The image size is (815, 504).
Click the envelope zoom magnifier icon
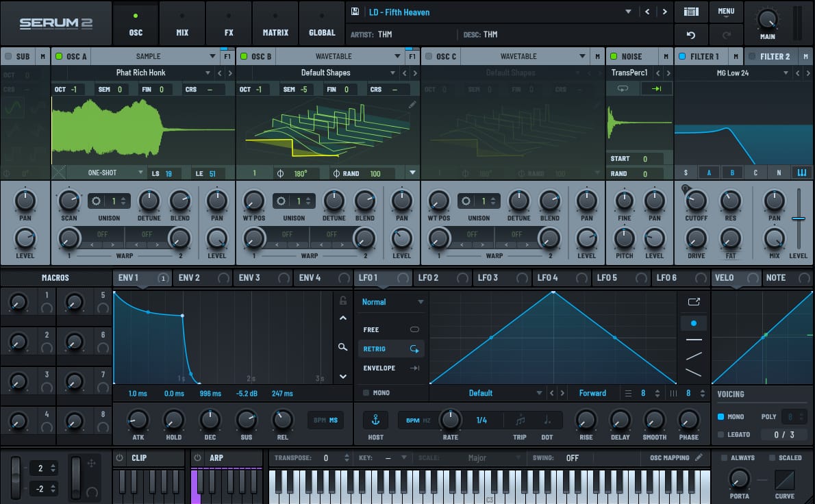[x=343, y=346]
